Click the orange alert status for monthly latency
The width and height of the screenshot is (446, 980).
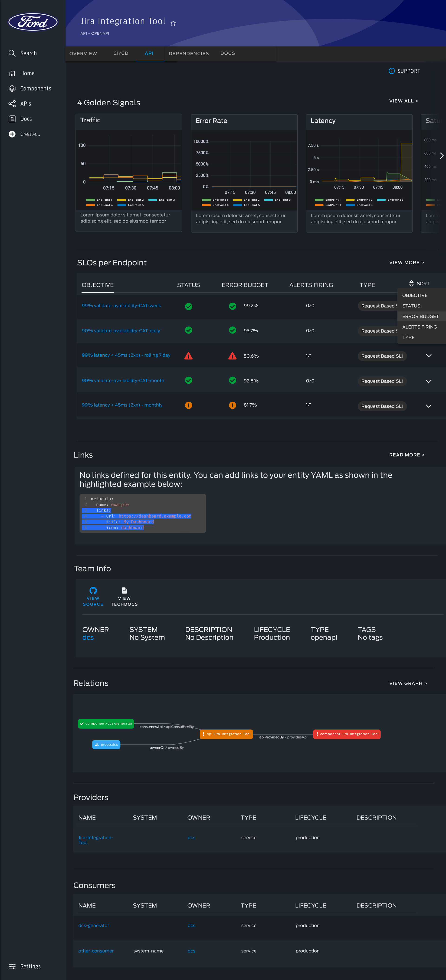coord(188,405)
